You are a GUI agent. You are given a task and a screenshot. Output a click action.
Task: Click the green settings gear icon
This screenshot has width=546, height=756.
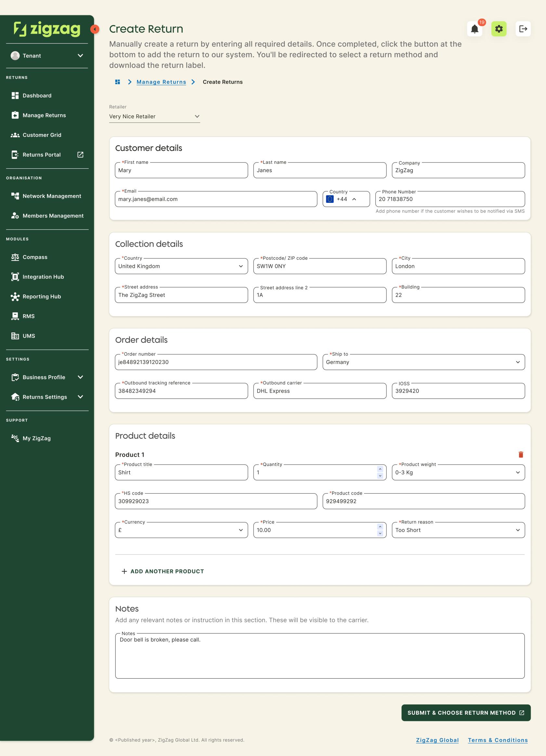pos(499,29)
